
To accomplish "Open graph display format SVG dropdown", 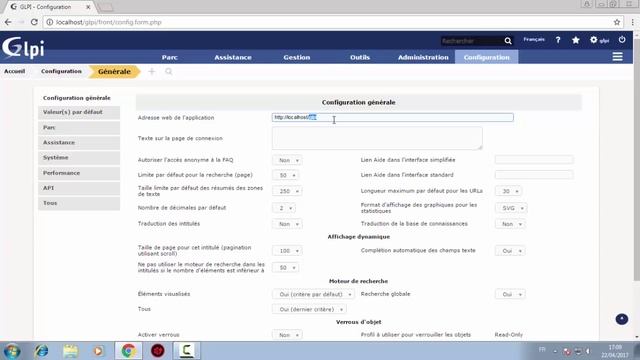I will pyautogui.click(x=511, y=208).
